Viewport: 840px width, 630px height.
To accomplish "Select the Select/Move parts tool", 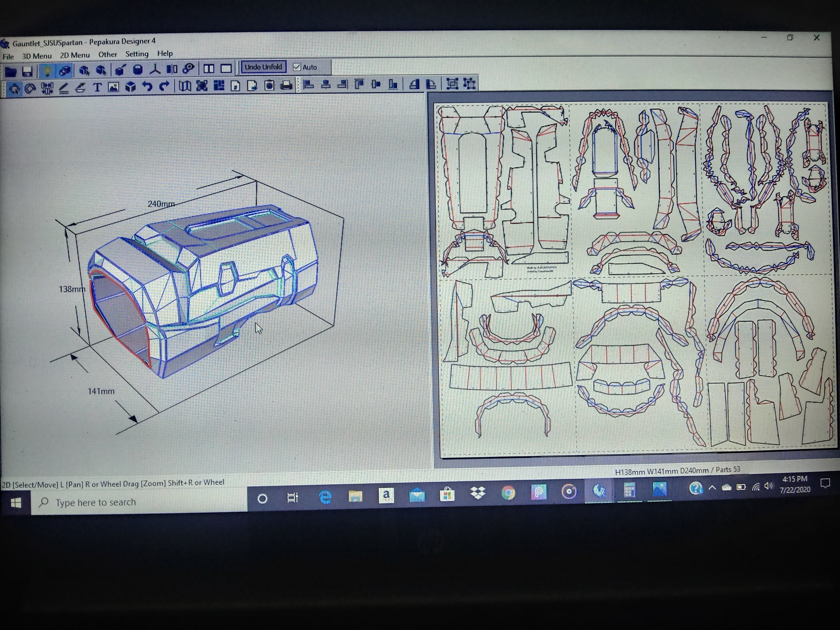I will 14,89.
